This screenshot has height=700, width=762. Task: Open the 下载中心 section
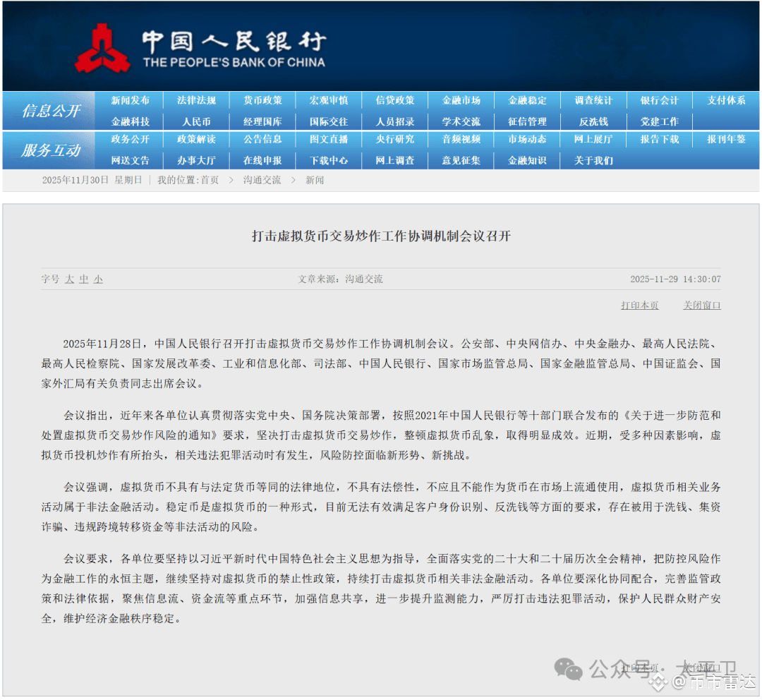click(329, 160)
